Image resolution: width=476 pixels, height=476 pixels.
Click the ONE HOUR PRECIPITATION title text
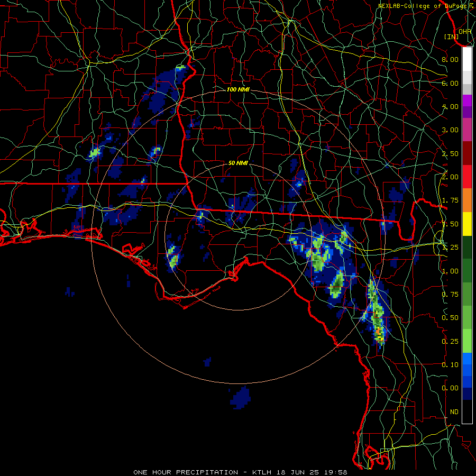tap(186, 472)
